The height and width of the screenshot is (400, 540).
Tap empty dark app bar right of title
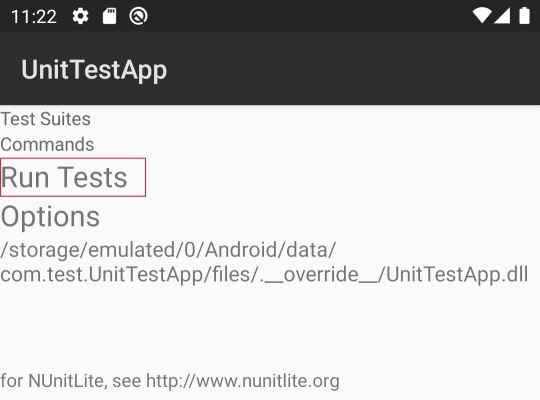(353, 68)
